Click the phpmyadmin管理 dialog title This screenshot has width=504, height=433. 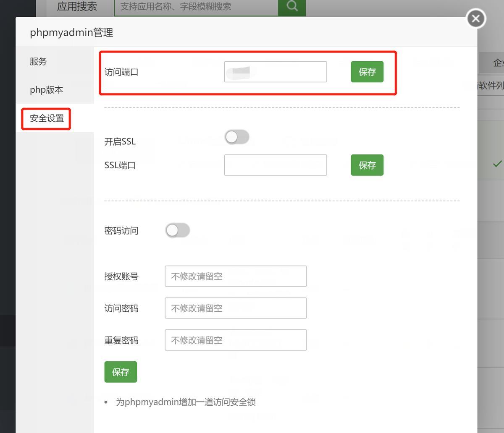71,32
